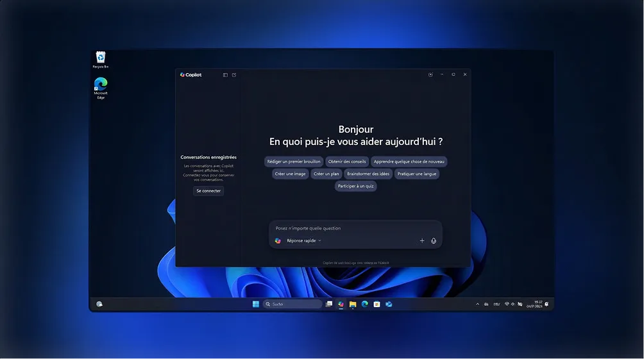The width and height of the screenshot is (644, 359).
Task: Click the "Participer à un quiz" chip
Action: tap(356, 187)
